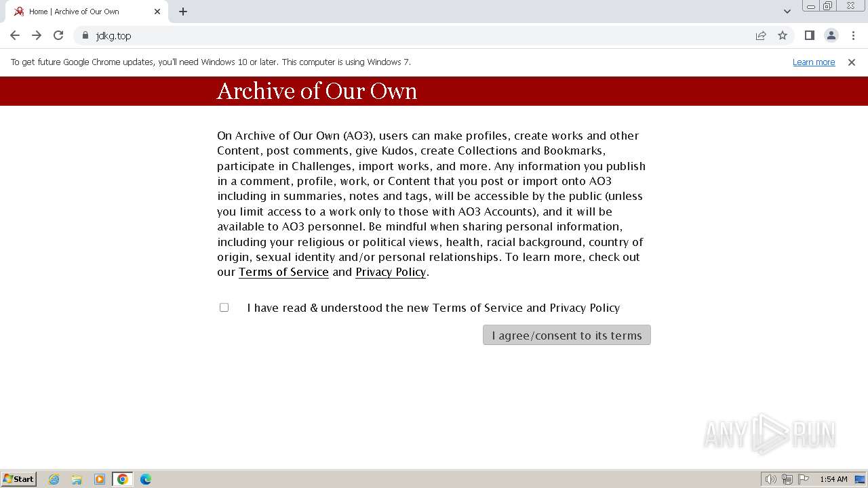Click the network tray icon
Image resolution: width=868 pixels, height=488 pixels.
[787, 479]
